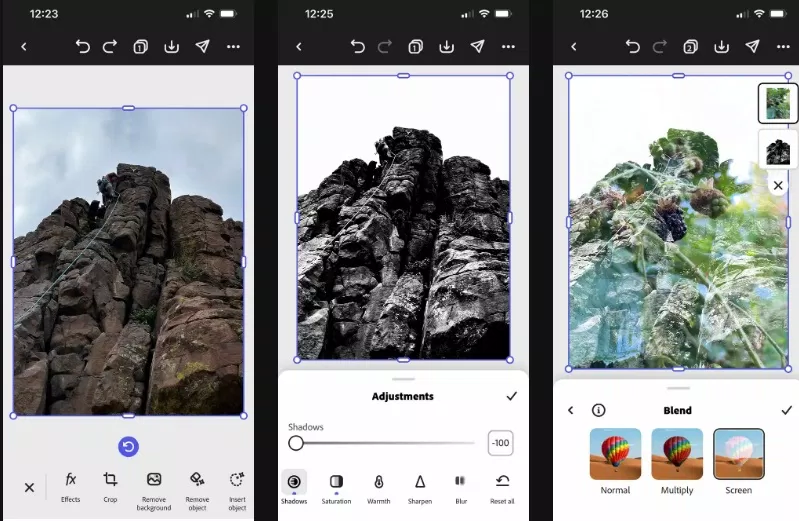Screen dimensions: 799x521
Task: Open the Blend info icon
Action: [599, 410]
